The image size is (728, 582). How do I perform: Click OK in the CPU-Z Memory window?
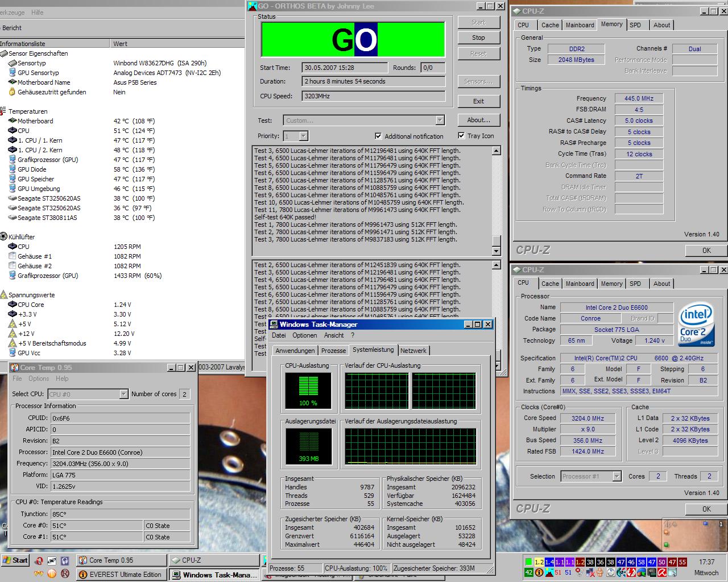coord(706,250)
